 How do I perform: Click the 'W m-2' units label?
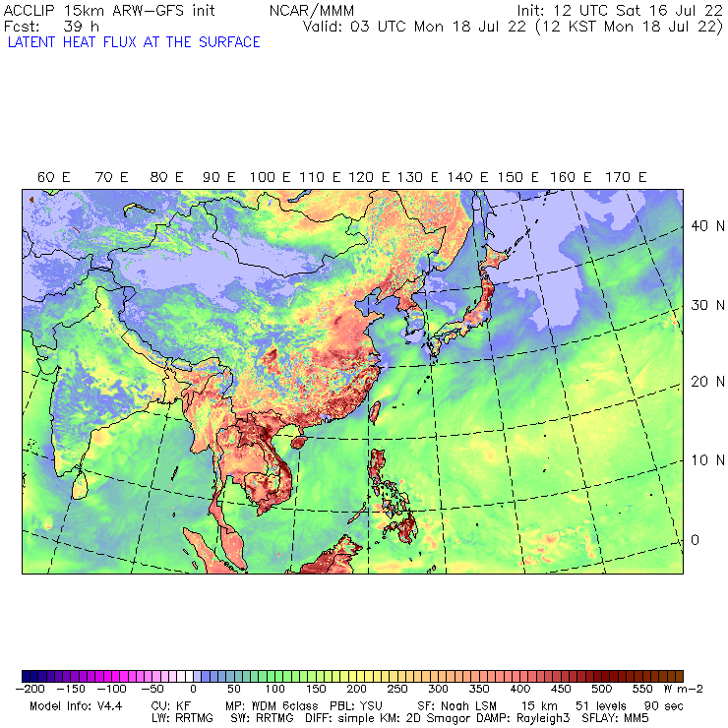click(x=684, y=689)
